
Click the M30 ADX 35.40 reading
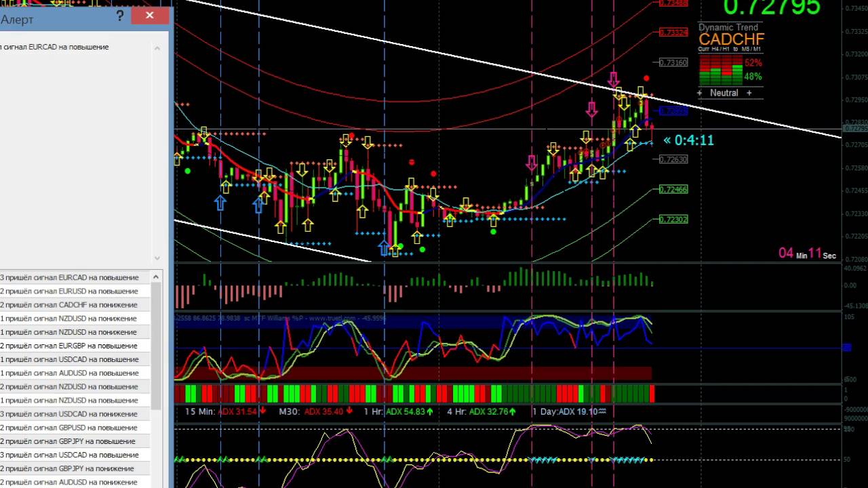coord(316,411)
